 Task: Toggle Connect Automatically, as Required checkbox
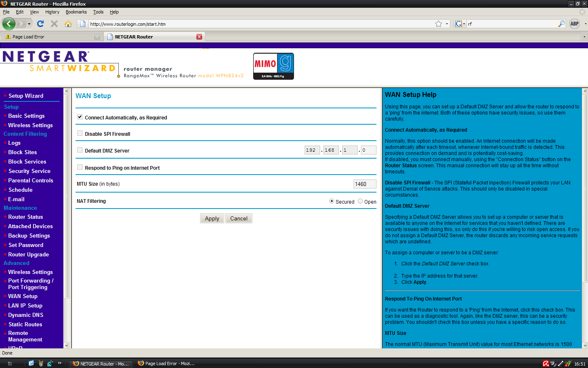click(80, 117)
